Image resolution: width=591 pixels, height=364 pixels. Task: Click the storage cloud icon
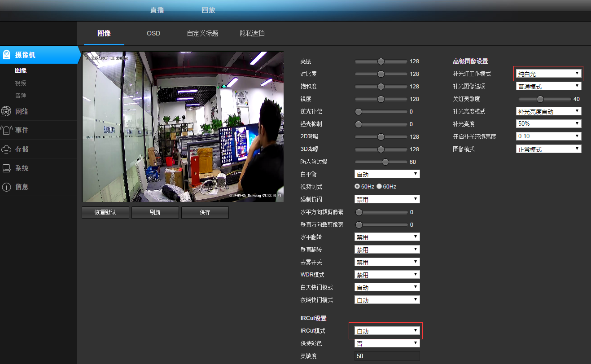(x=6, y=149)
